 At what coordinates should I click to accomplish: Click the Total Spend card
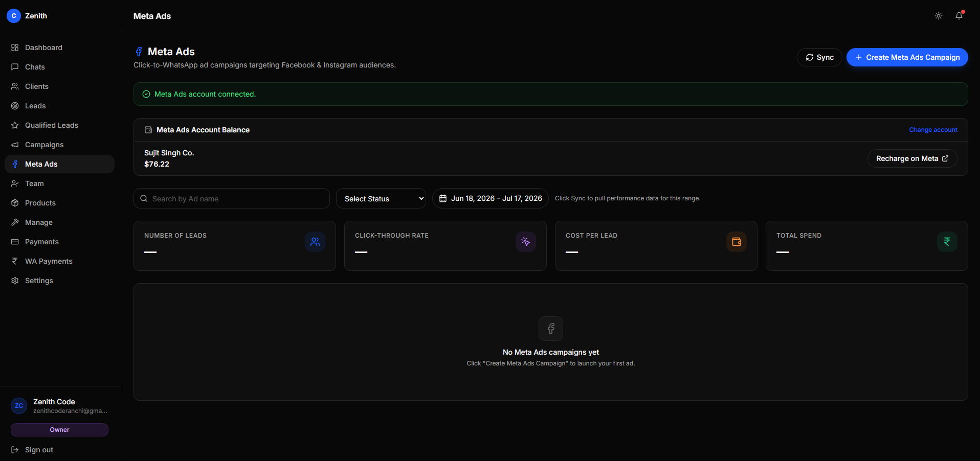tap(867, 246)
